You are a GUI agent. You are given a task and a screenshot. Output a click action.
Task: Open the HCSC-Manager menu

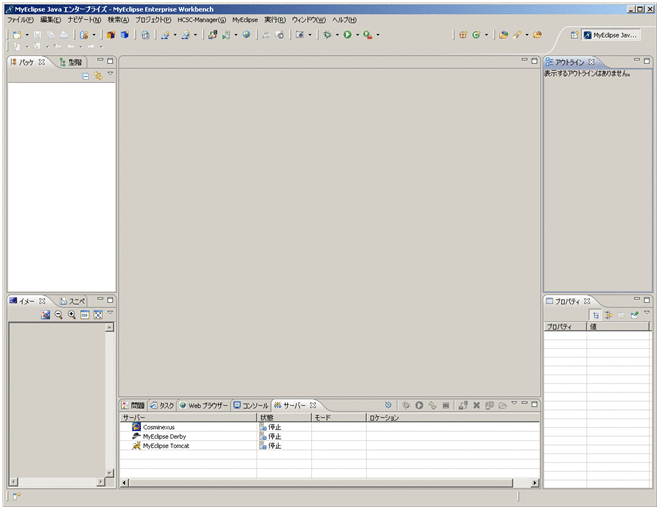point(201,20)
